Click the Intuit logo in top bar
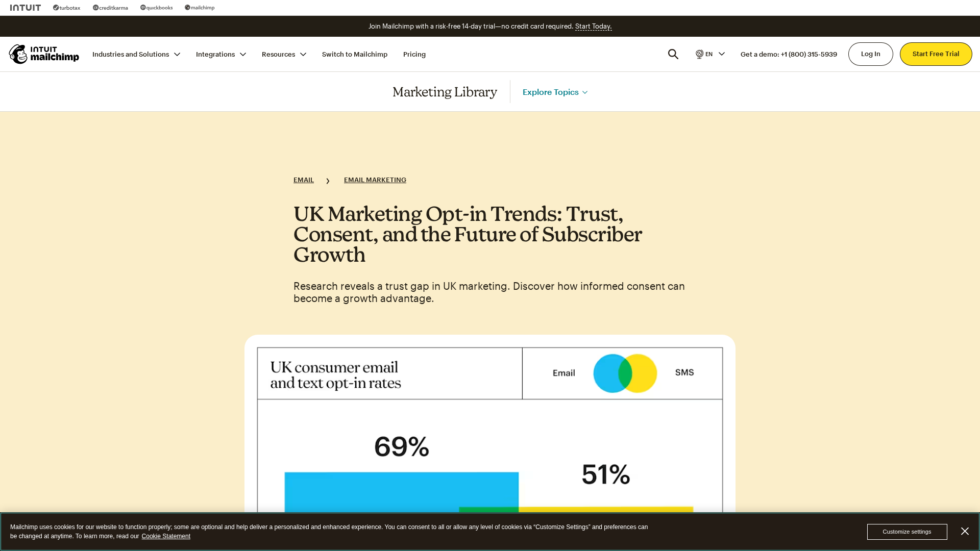980x551 pixels. (x=26, y=8)
